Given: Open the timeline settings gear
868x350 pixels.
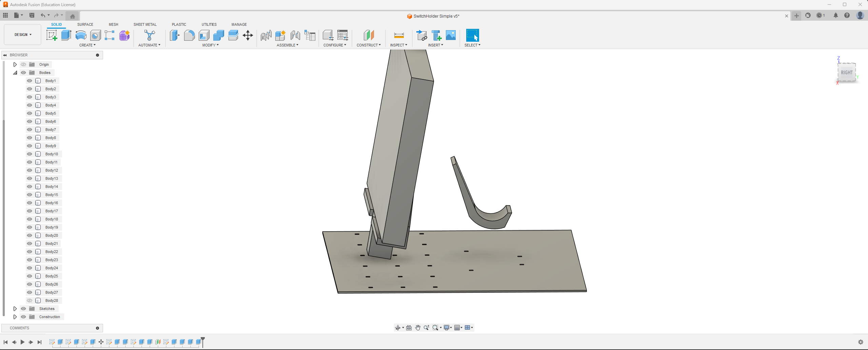Looking at the screenshot, I should (x=861, y=342).
